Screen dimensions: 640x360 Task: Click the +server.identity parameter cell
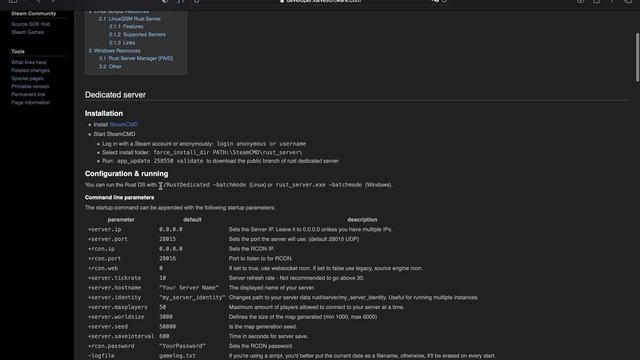[114, 298]
